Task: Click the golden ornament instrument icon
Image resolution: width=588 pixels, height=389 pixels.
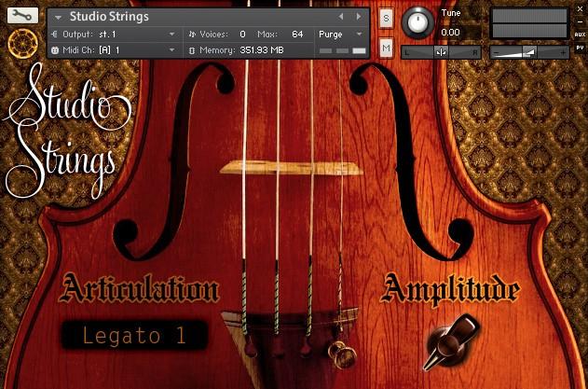Action: point(23,44)
